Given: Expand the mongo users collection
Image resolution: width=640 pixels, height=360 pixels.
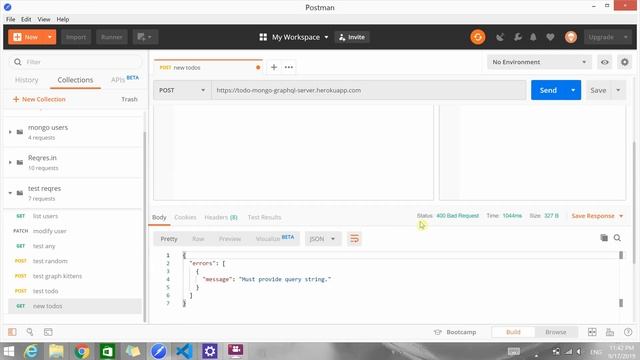Looking at the screenshot, I should coord(10,132).
